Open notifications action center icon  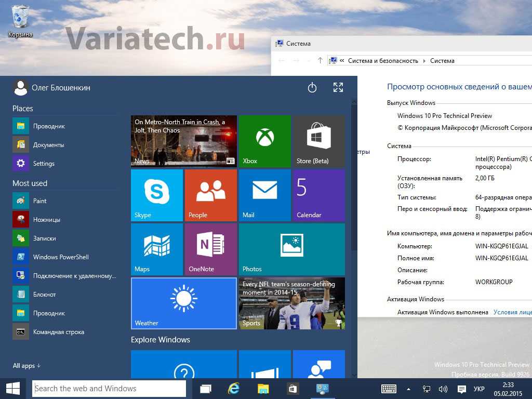pos(461,389)
